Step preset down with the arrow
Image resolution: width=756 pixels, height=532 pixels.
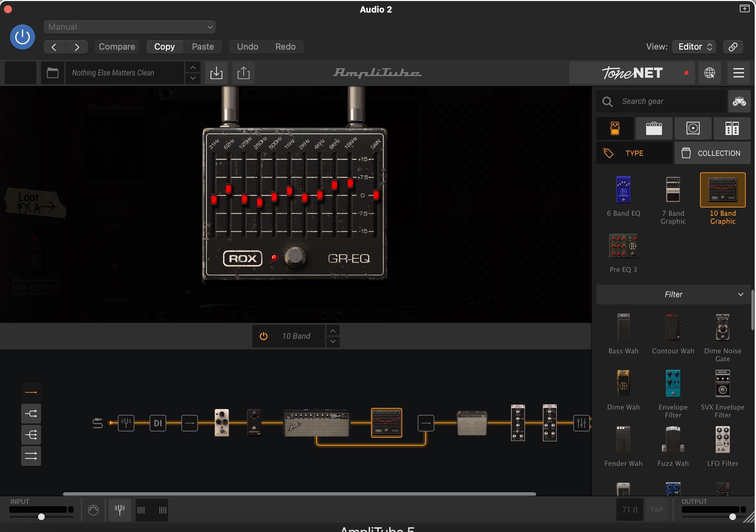193,78
